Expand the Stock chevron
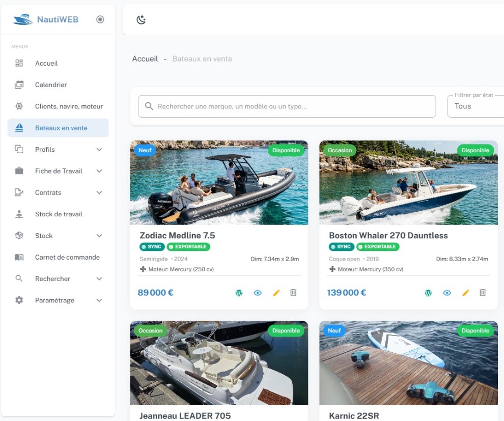The image size is (504, 421). click(99, 236)
